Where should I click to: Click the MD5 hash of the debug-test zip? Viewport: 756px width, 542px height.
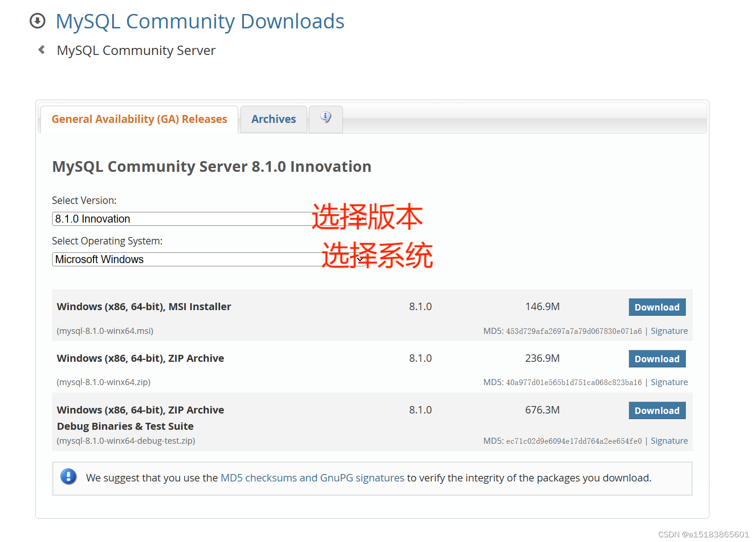(574, 441)
